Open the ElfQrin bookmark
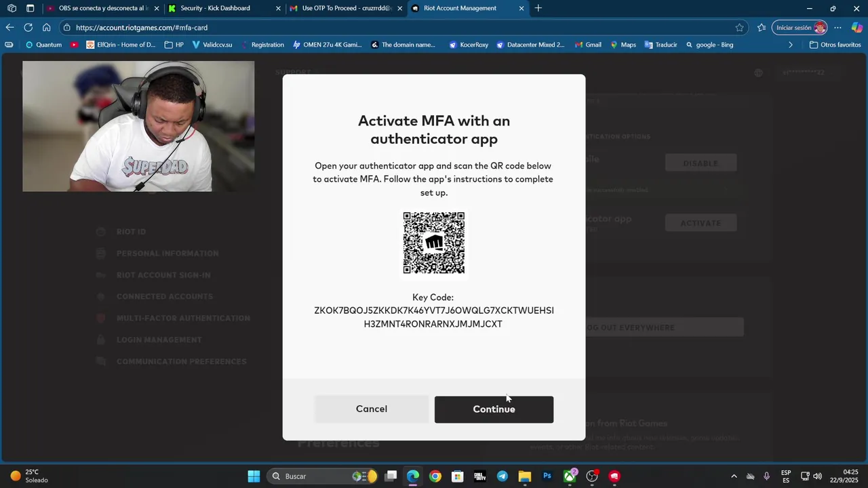 click(x=121, y=45)
